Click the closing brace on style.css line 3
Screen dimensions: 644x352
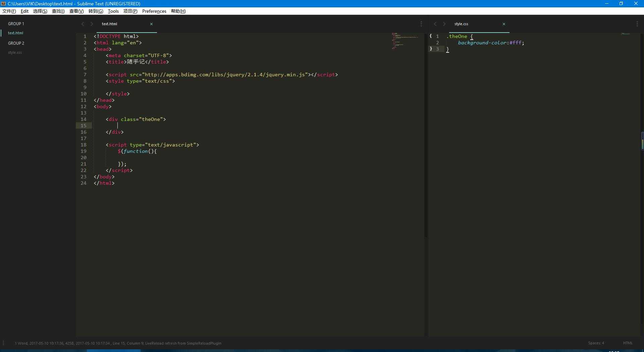448,49
